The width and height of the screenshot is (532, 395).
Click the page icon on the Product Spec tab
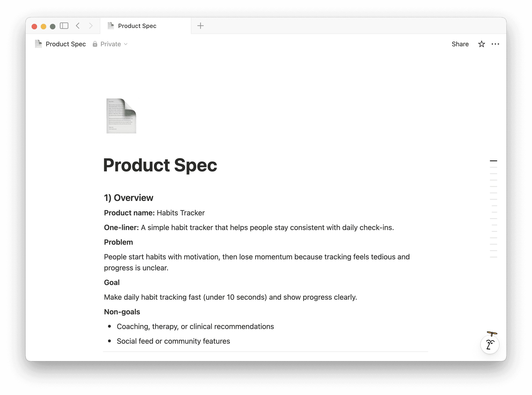[111, 26]
